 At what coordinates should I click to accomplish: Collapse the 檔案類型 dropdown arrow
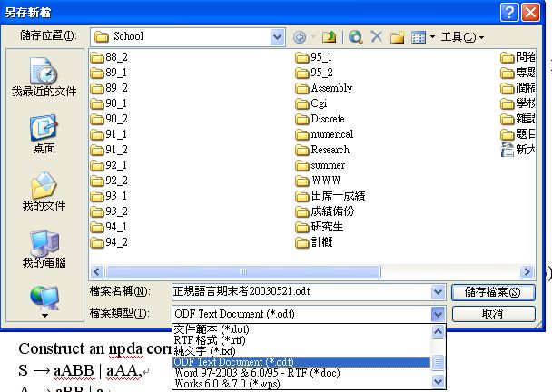[x=439, y=313]
